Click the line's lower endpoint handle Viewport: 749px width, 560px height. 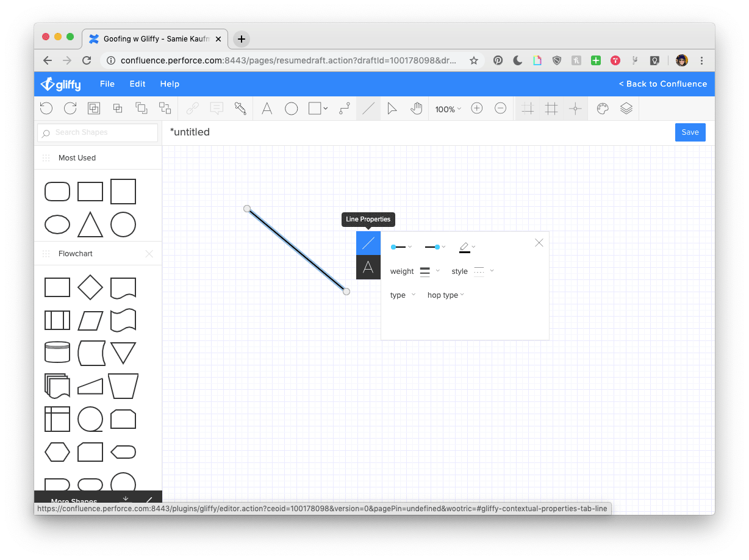(346, 292)
